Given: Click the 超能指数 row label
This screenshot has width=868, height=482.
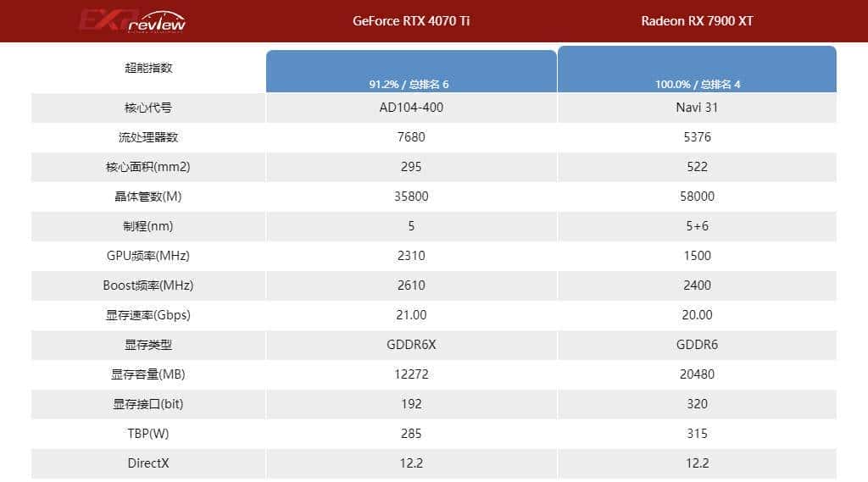Looking at the screenshot, I should click(x=148, y=68).
